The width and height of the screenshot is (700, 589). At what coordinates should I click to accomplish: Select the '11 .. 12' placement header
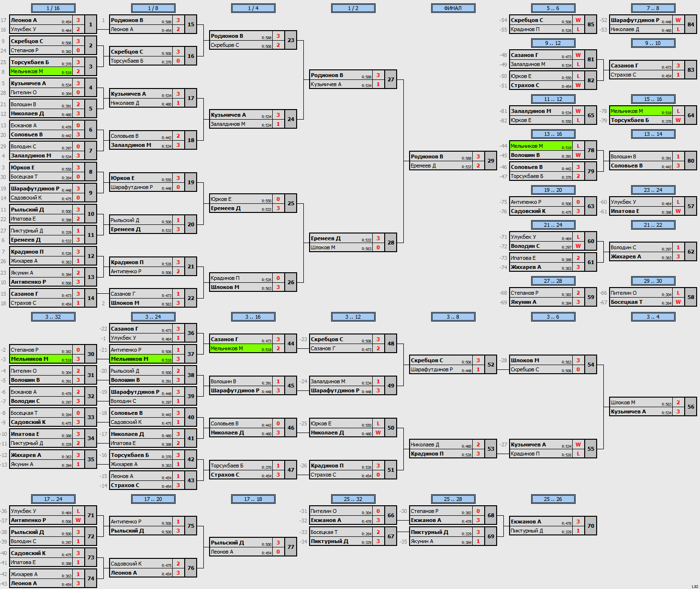click(553, 99)
